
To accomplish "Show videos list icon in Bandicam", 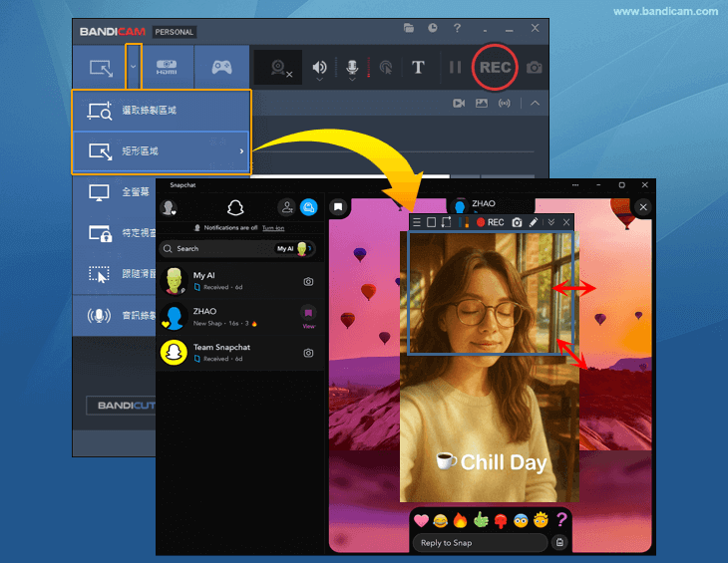I will click(459, 103).
